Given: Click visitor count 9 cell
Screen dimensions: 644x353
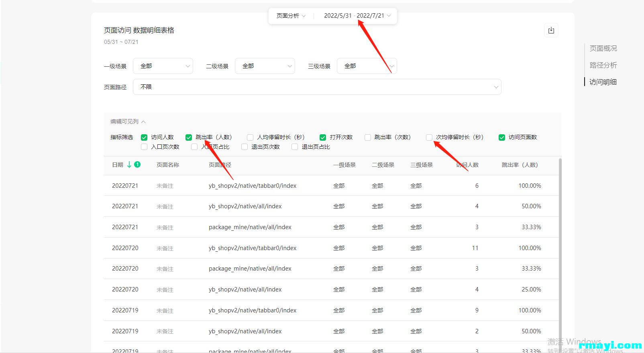Looking at the screenshot, I should tap(477, 310).
